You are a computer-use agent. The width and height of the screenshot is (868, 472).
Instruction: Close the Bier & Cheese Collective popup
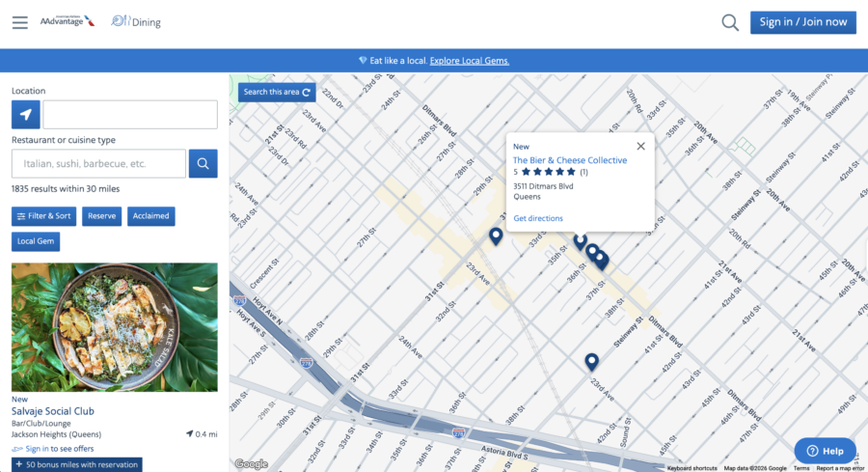pyautogui.click(x=640, y=147)
